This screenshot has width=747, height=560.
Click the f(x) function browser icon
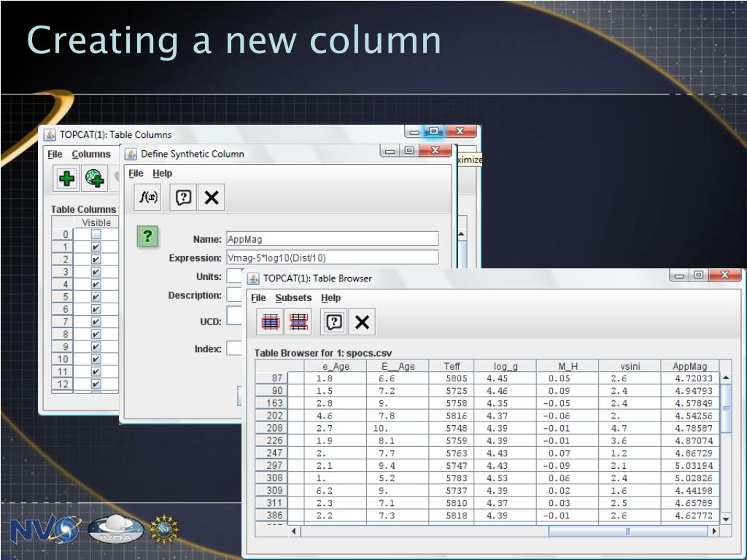click(148, 197)
